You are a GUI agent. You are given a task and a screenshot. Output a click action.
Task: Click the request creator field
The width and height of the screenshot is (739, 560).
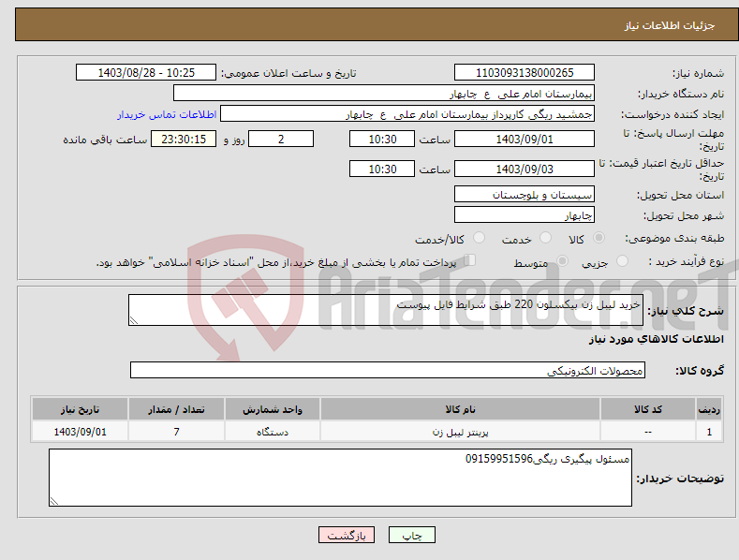pos(407,113)
